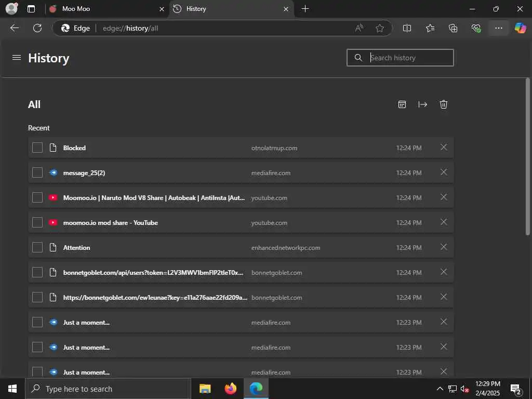Open the Collections icon

pos(453,28)
